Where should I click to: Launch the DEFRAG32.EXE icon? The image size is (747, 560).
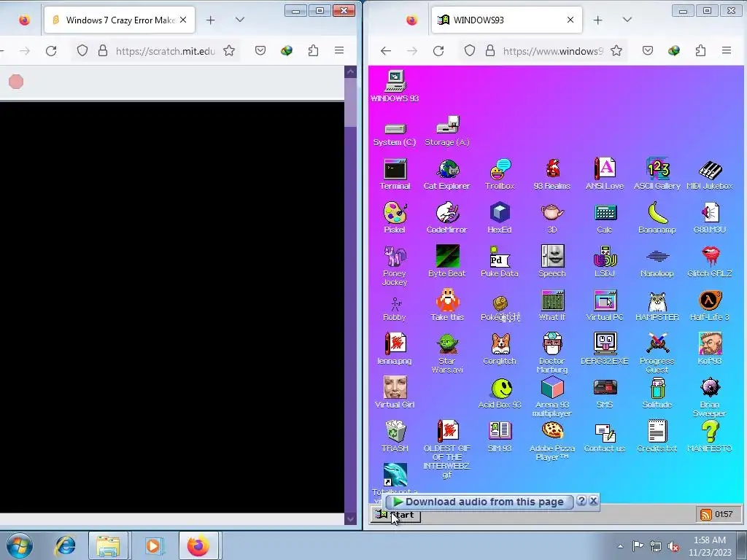tap(605, 349)
